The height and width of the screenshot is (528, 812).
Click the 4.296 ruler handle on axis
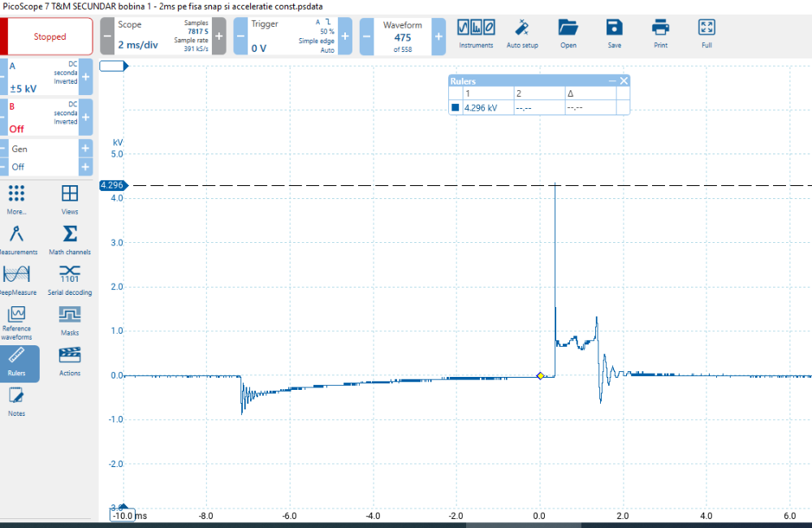click(110, 185)
